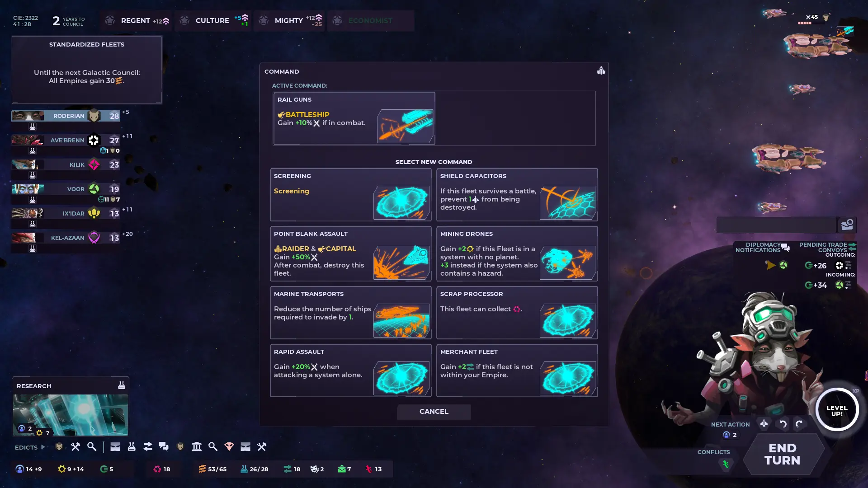The image size is (868, 488).
Task: Click the undo arrow next to Next Action
Action: pos(783,424)
